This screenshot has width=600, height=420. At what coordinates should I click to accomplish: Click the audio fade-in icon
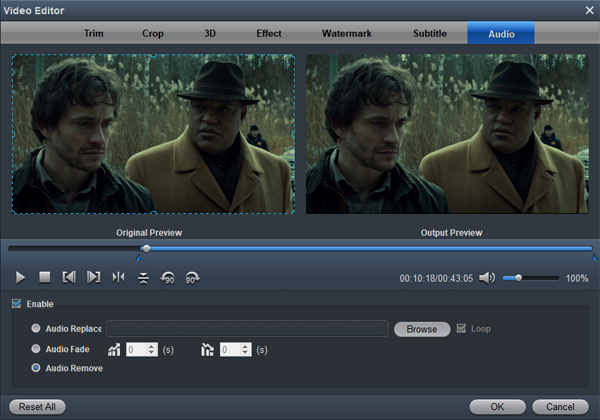tap(114, 350)
